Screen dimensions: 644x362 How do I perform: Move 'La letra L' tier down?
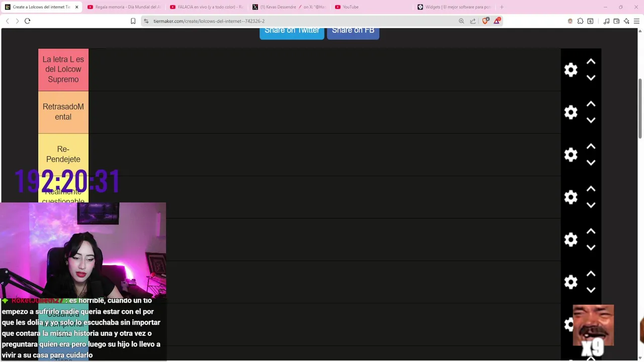click(591, 78)
